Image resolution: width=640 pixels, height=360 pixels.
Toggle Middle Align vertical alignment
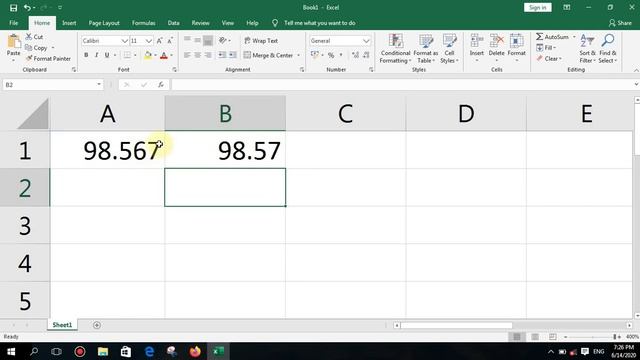(198, 40)
